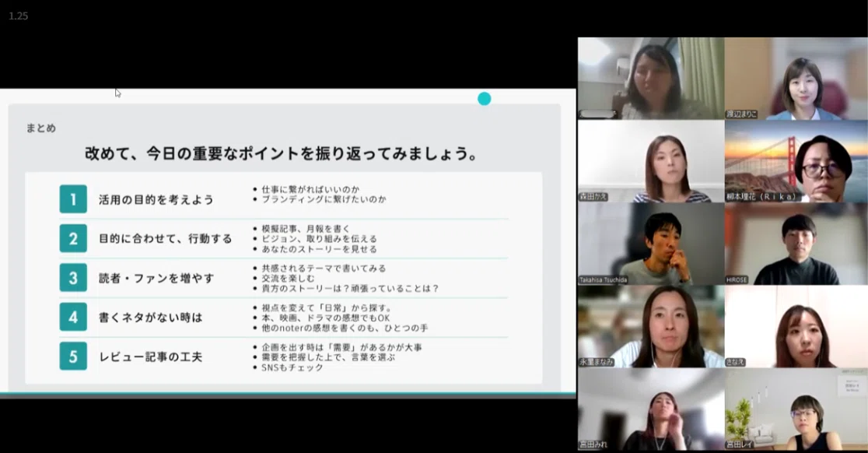The height and width of the screenshot is (453, 868).
Task: Select 宮田レイ's video tile
Action: click(x=796, y=409)
